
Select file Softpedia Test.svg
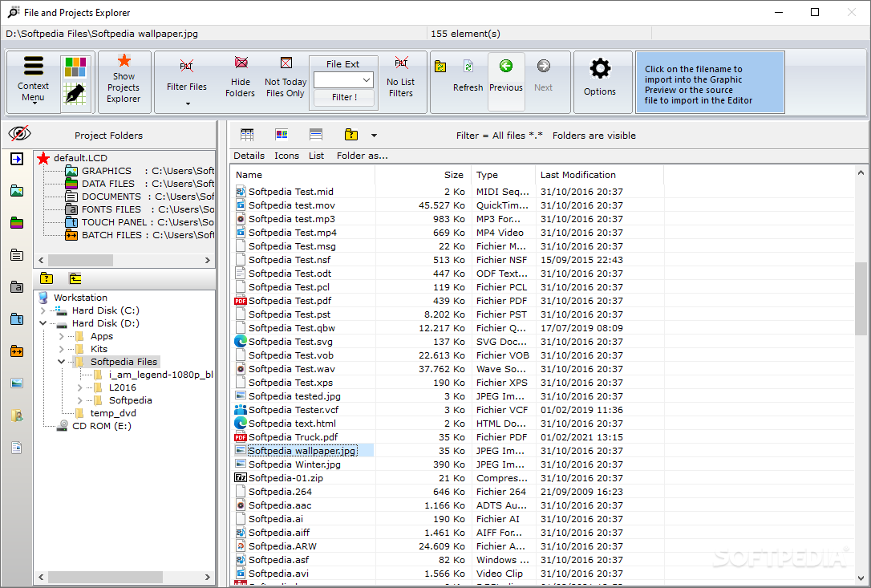click(x=290, y=342)
